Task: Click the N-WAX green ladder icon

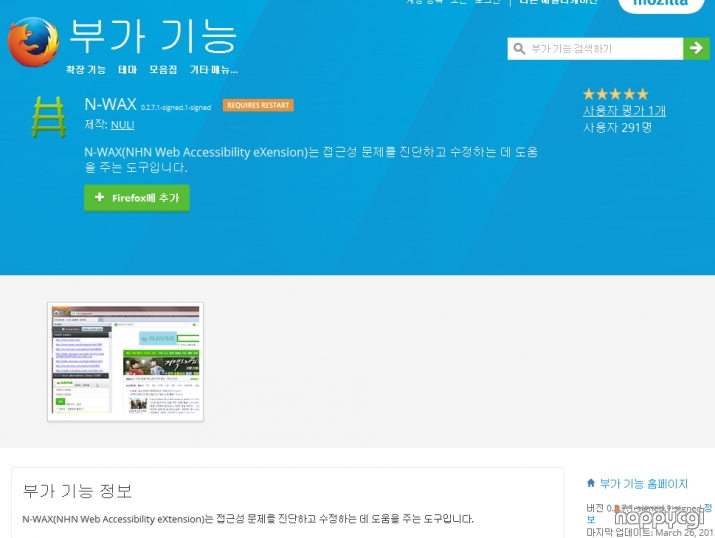Action: 49,117
